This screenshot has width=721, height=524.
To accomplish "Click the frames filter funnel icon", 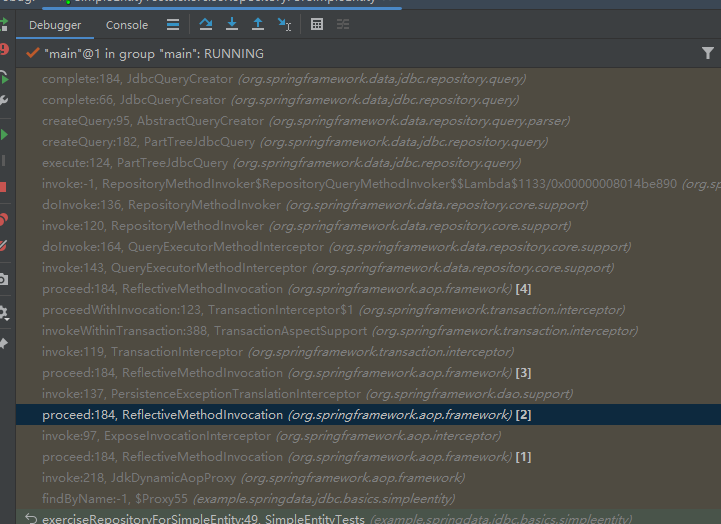I will [708, 53].
